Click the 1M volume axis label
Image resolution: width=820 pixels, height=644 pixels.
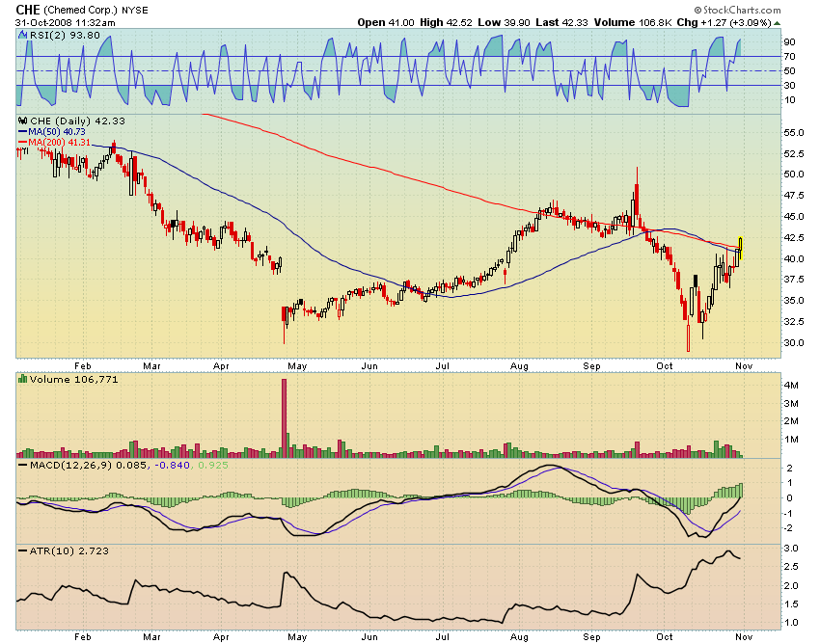(x=791, y=440)
